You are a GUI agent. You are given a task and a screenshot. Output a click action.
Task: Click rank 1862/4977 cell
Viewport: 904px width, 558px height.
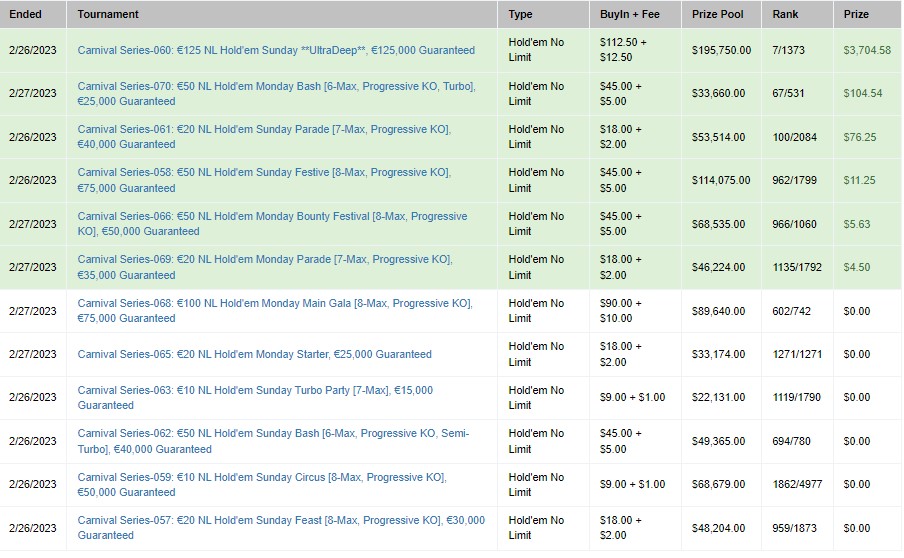tap(797, 484)
